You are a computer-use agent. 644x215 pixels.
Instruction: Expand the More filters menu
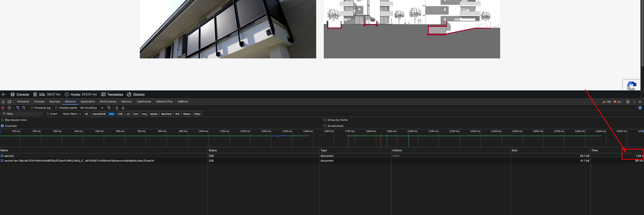[x=72, y=114]
